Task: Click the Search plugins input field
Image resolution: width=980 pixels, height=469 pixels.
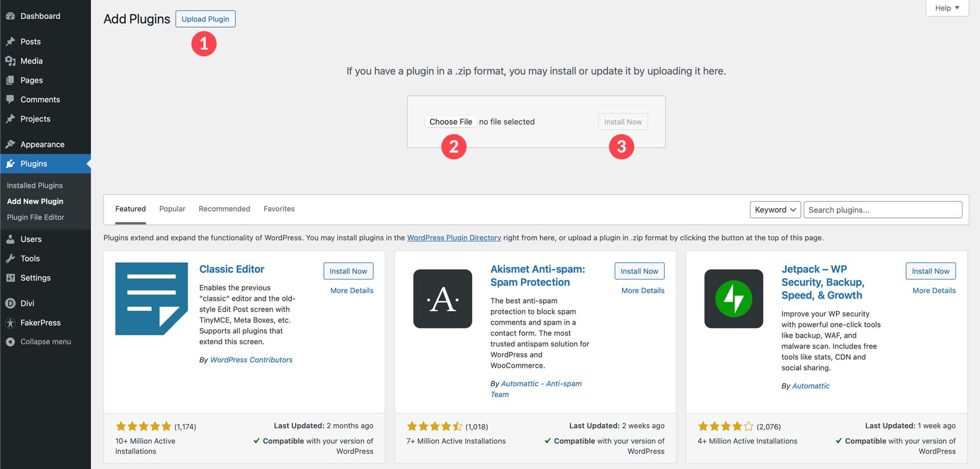Action: coord(883,210)
